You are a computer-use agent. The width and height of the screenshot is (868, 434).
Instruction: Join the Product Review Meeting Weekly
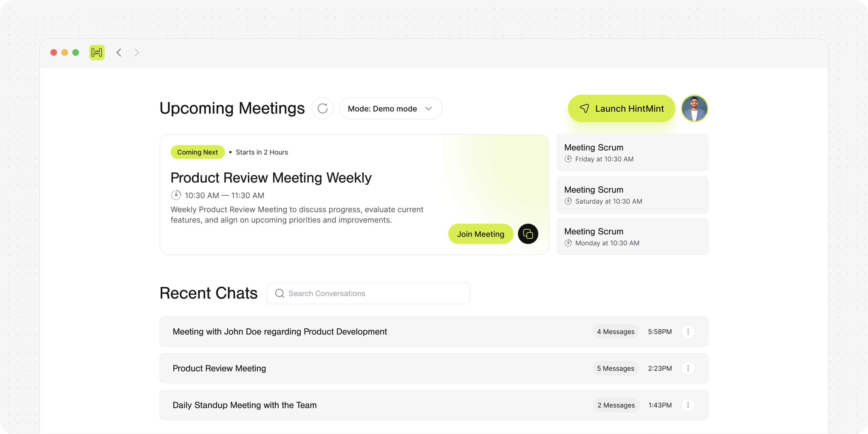[x=481, y=234]
